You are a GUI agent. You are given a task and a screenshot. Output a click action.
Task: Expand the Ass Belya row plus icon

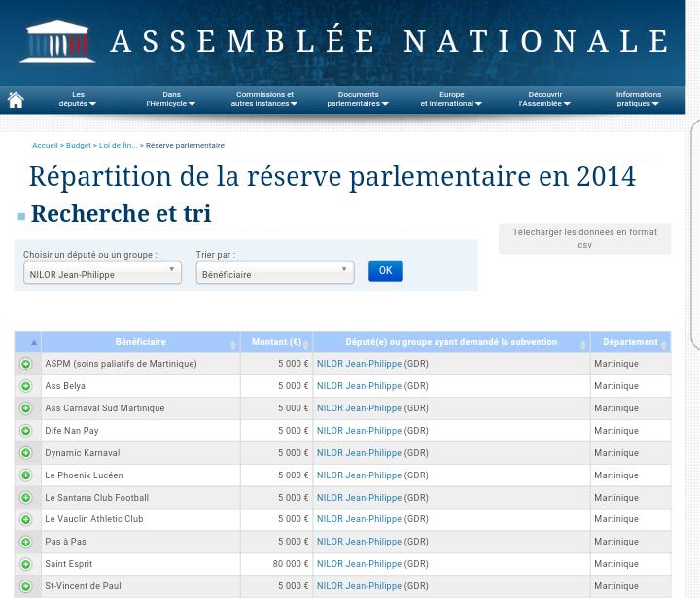pyautogui.click(x=26, y=386)
